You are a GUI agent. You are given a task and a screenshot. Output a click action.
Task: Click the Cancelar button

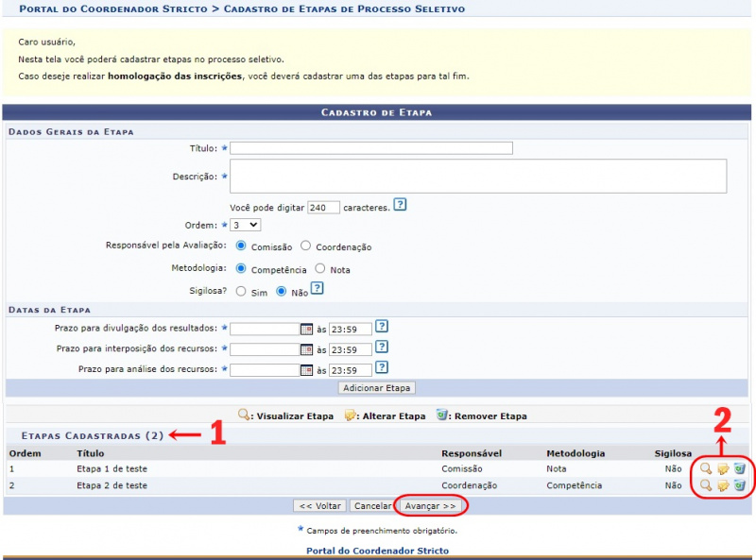tap(372, 506)
